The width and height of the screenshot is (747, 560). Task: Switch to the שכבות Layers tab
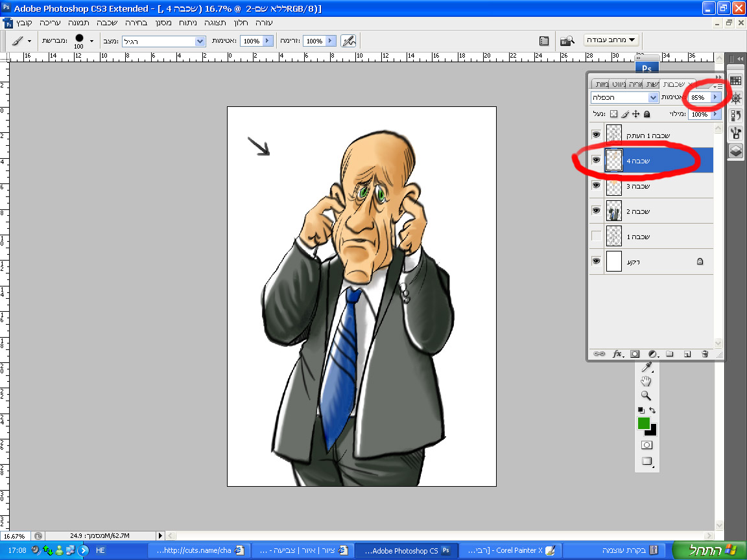click(674, 84)
